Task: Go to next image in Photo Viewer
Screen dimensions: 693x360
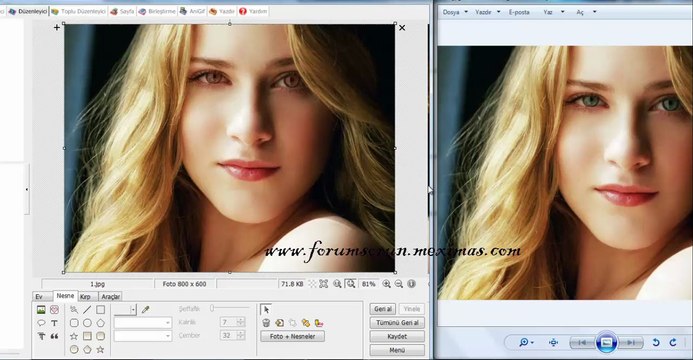Action: pos(631,342)
